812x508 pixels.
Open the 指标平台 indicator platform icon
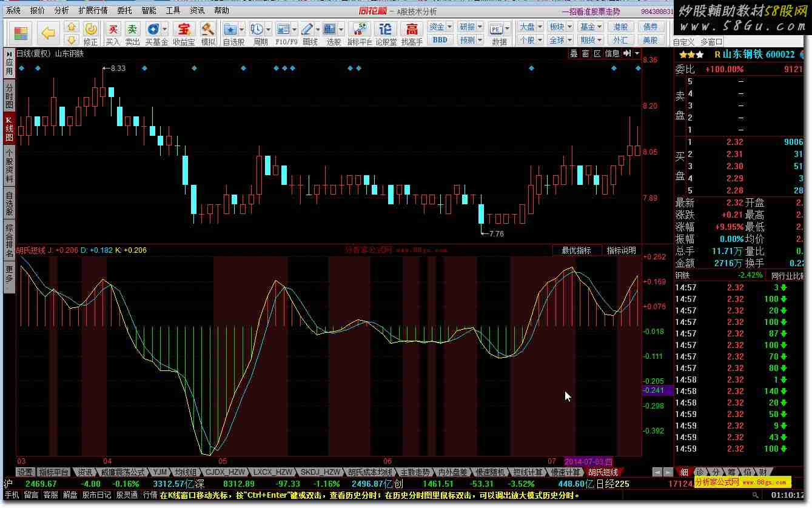(360, 34)
